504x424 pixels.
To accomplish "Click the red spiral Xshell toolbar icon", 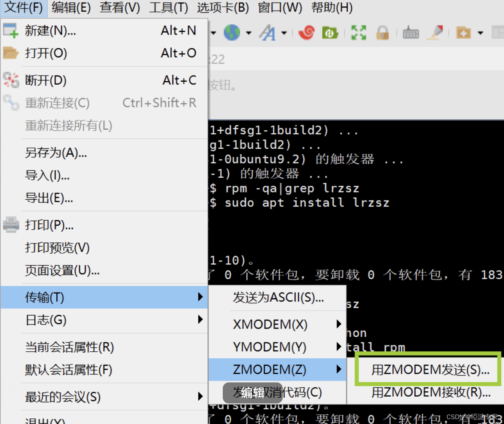I will [x=306, y=33].
